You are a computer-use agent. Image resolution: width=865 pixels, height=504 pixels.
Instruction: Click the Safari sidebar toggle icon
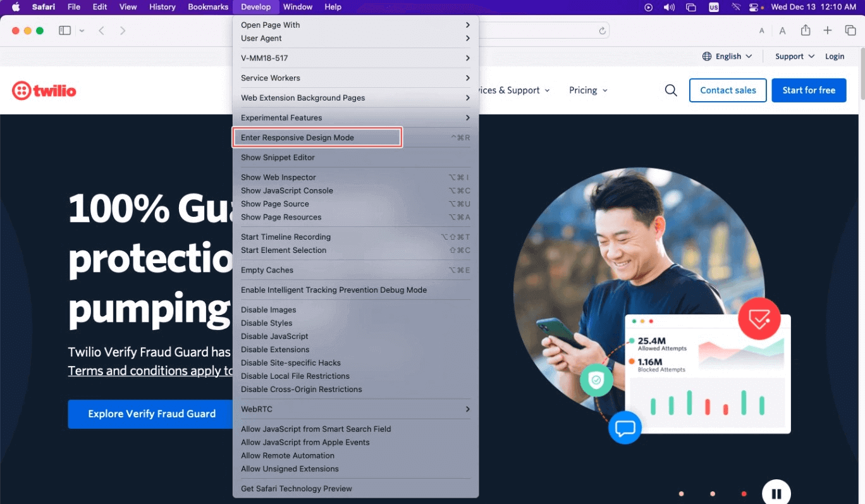tap(64, 30)
